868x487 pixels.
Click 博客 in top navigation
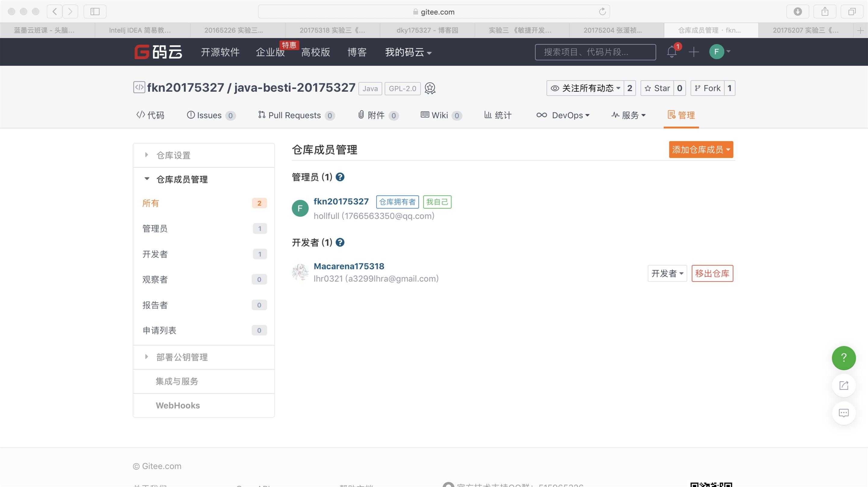click(x=357, y=52)
